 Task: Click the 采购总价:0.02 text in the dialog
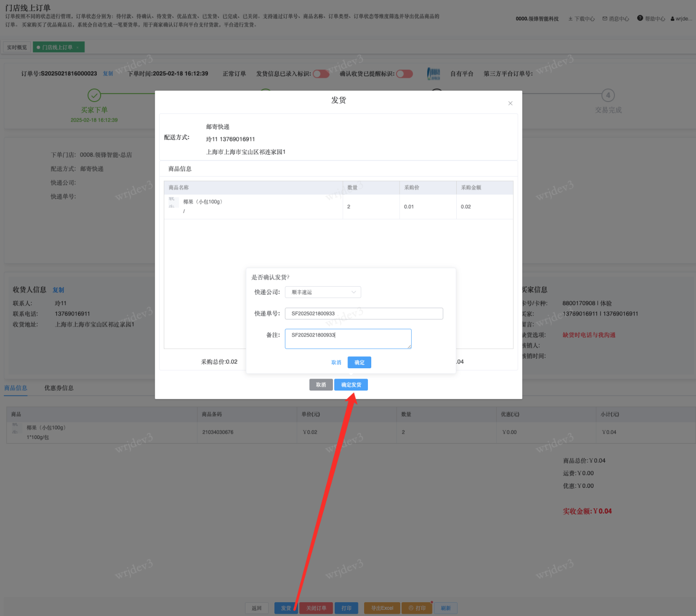(219, 362)
